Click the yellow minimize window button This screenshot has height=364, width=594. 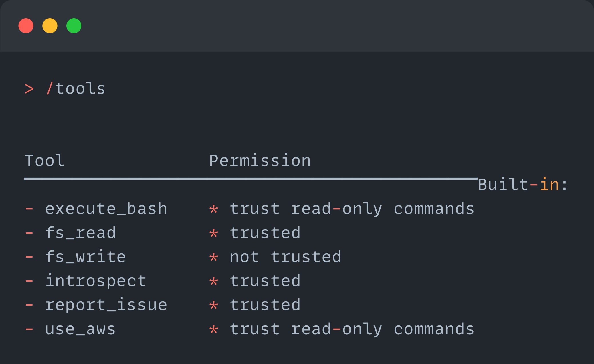[x=50, y=26]
